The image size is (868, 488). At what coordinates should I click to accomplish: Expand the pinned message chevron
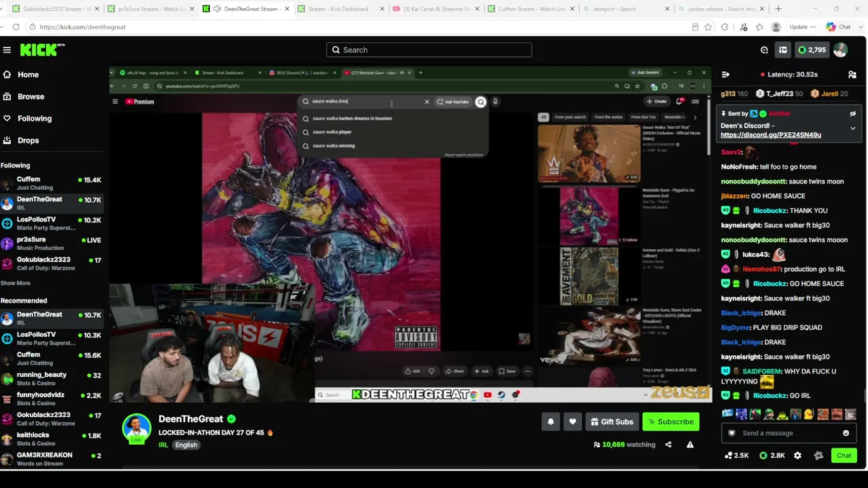pos(853,128)
